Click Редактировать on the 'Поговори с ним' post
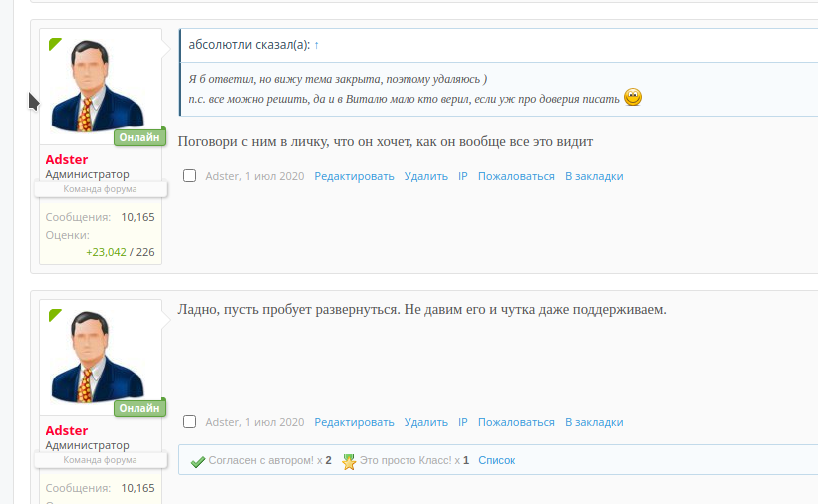The width and height of the screenshot is (818, 504). [x=354, y=177]
